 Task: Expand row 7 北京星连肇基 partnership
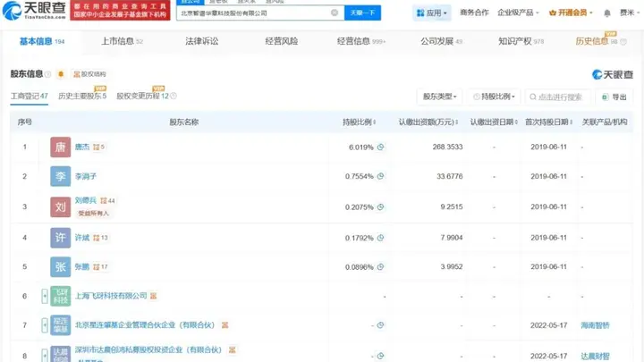[x=45, y=325]
